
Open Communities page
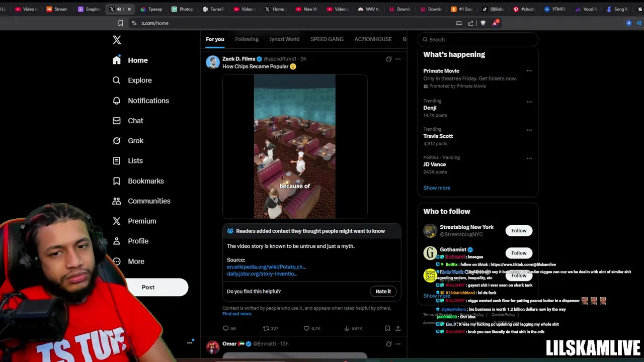coord(141,201)
